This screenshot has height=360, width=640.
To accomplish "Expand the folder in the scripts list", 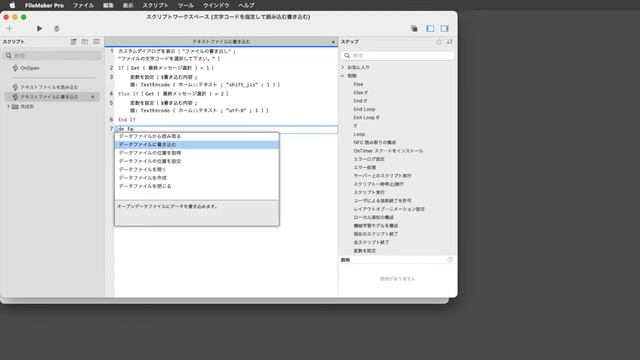I will (8, 107).
